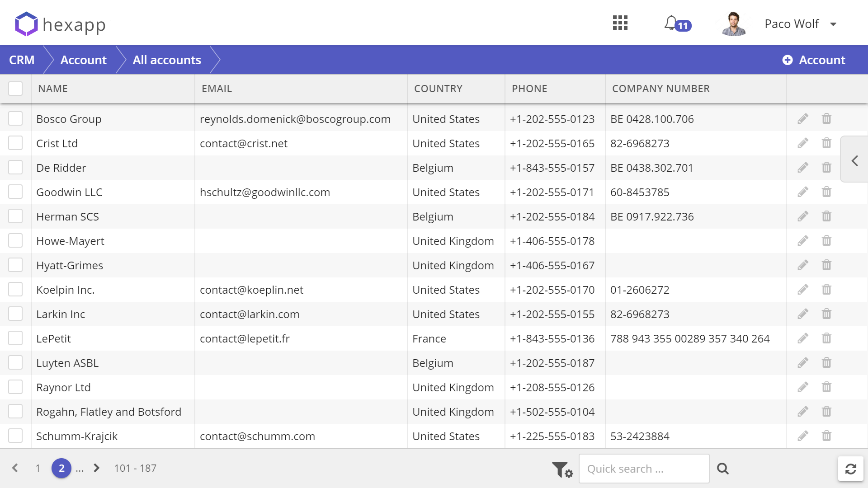868x488 pixels.
Task: Select all accounts with header checkbox
Action: (15, 89)
